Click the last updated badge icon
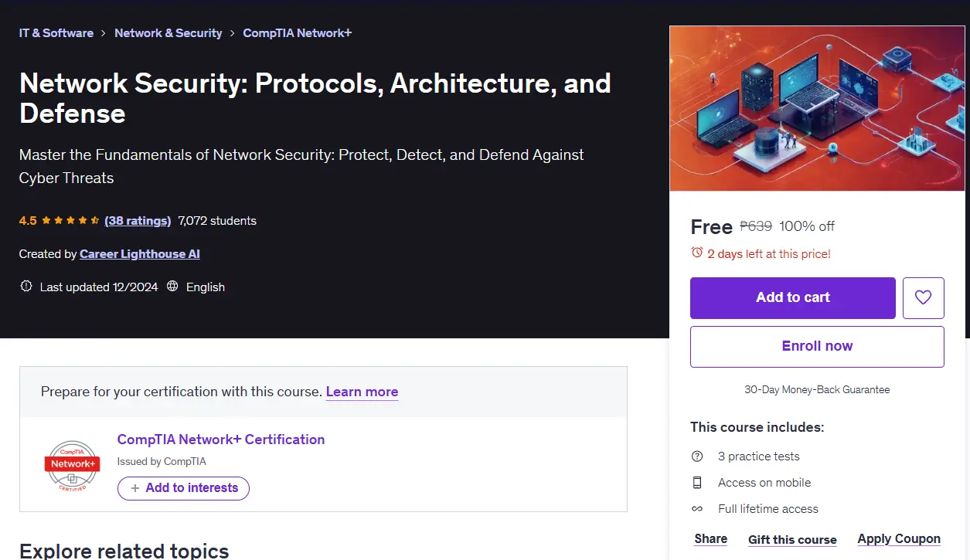Image resolution: width=970 pixels, height=560 pixels. click(26, 287)
